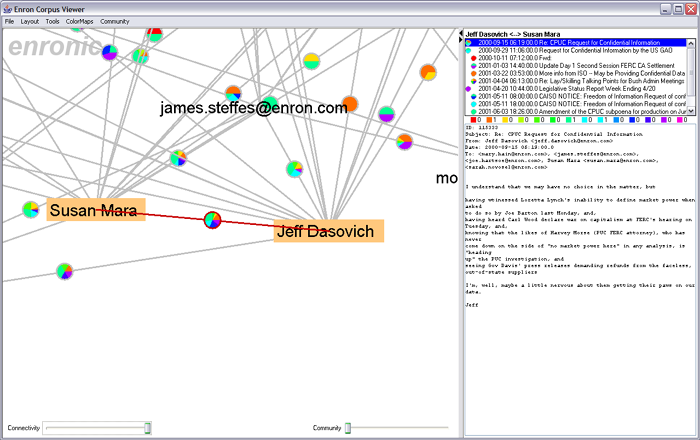Open the Layout menu
700x440 pixels.
click(29, 21)
